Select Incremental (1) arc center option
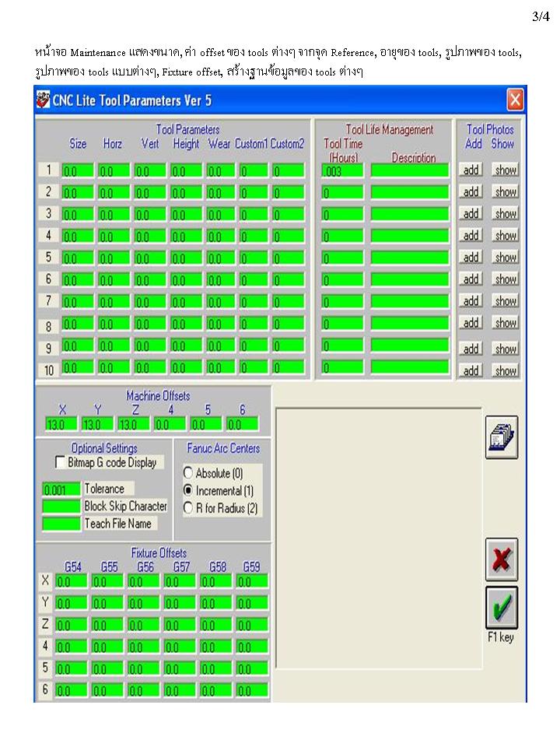The image size is (560, 747). [x=188, y=490]
